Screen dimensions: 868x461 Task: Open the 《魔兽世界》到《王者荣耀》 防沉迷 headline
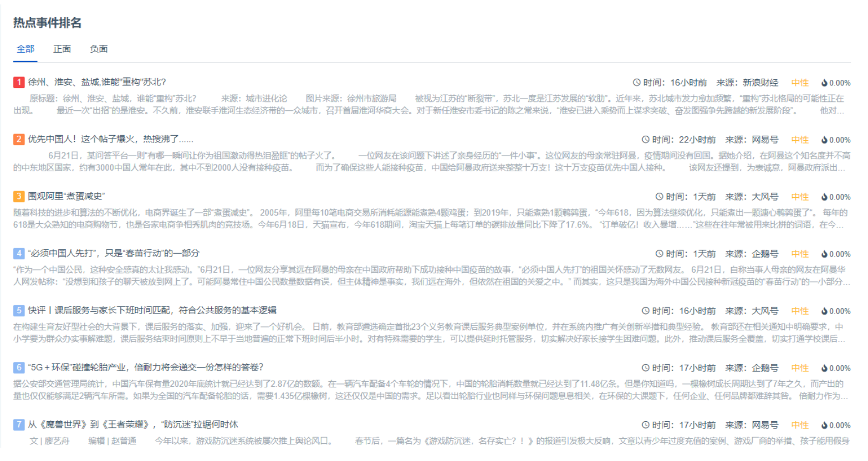click(132, 424)
